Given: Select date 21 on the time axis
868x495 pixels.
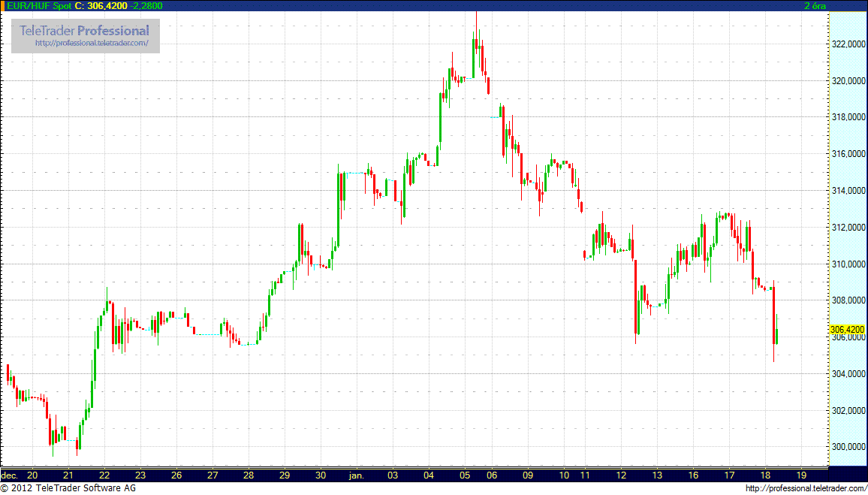Looking at the screenshot, I should (x=68, y=475).
